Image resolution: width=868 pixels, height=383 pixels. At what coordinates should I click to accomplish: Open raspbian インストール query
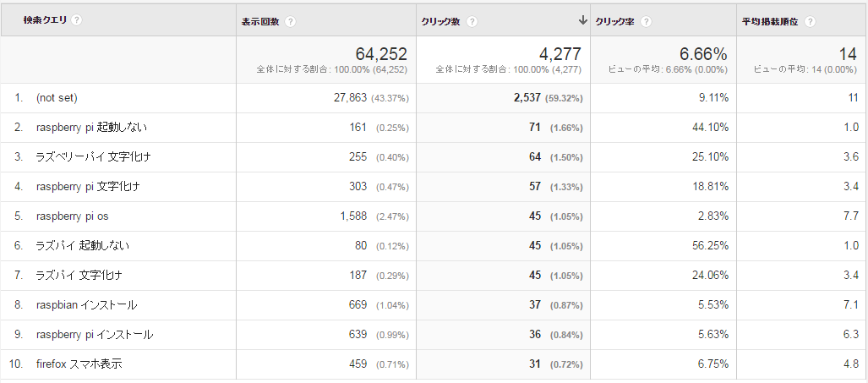86,305
